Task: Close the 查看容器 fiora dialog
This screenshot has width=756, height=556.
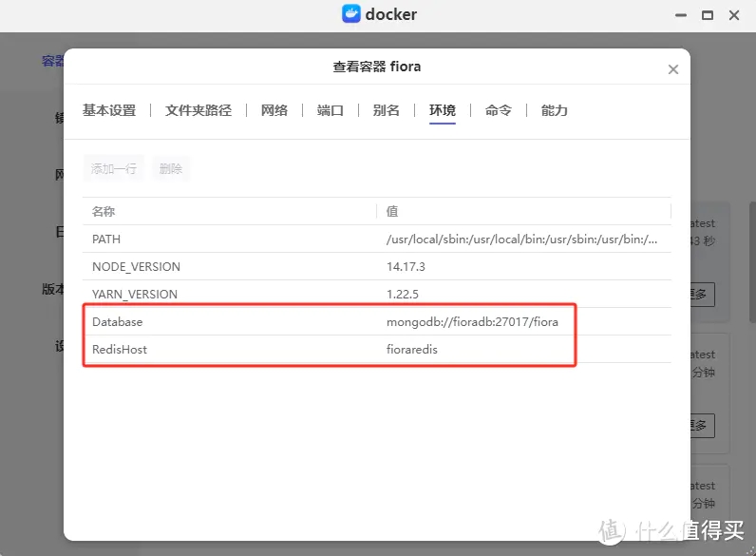Action: [x=673, y=69]
